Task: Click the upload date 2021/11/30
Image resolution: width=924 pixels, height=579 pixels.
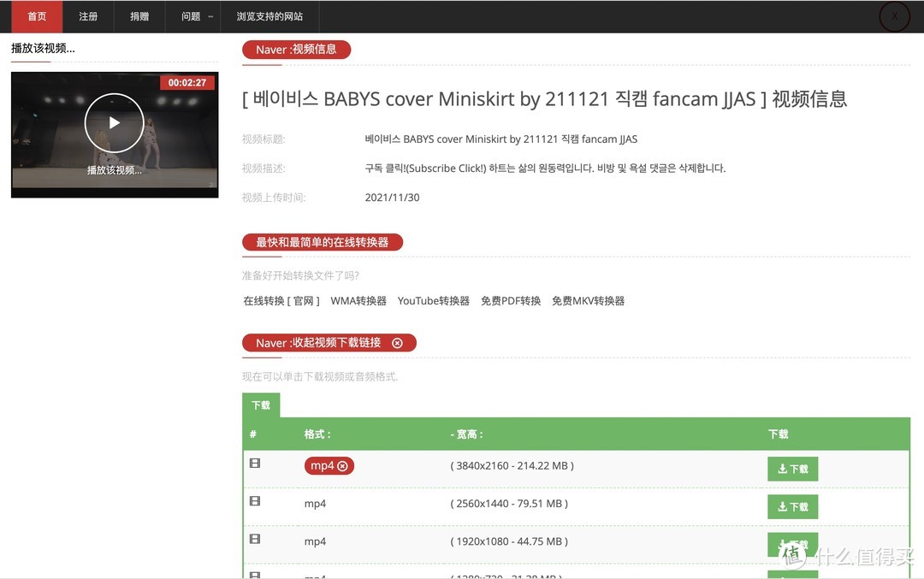Action: 393,198
